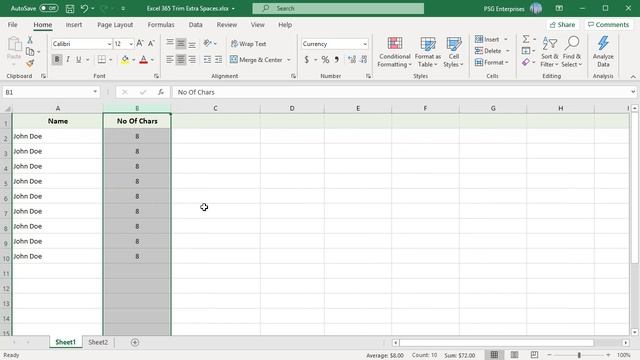Open Font dialog launcher

tap(156, 76)
